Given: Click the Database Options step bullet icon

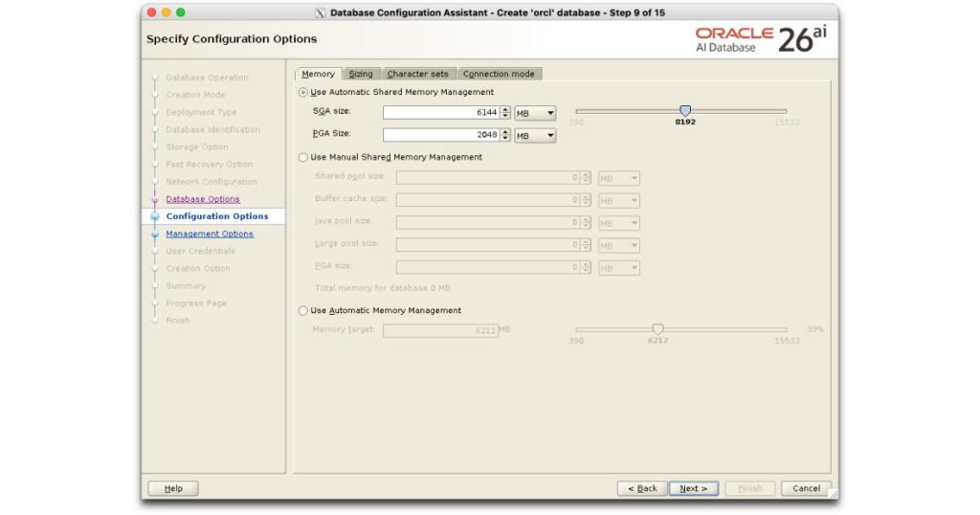Looking at the screenshot, I should pos(155,199).
